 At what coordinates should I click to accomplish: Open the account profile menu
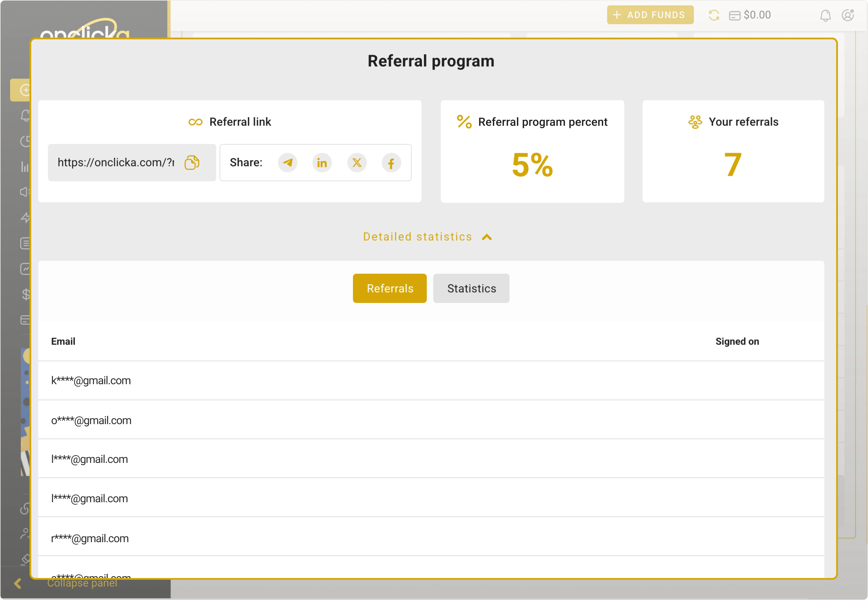click(x=848, y=15)
